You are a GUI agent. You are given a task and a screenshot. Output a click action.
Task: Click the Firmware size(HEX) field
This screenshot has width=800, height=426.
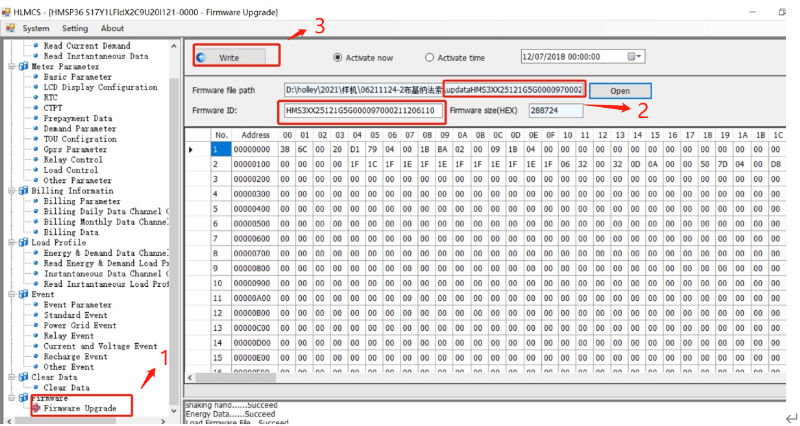(x=556, y=110)
